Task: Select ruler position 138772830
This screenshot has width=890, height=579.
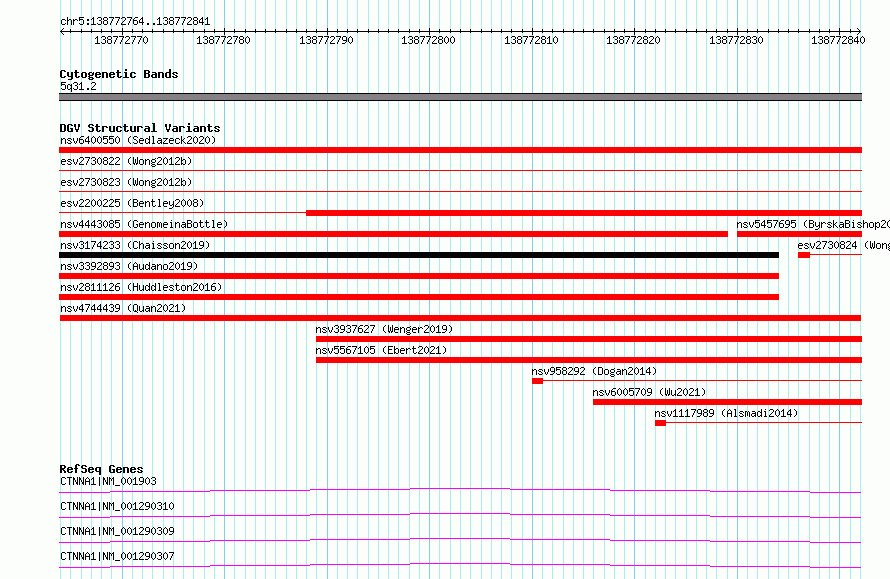Action: tap(736, 40)
